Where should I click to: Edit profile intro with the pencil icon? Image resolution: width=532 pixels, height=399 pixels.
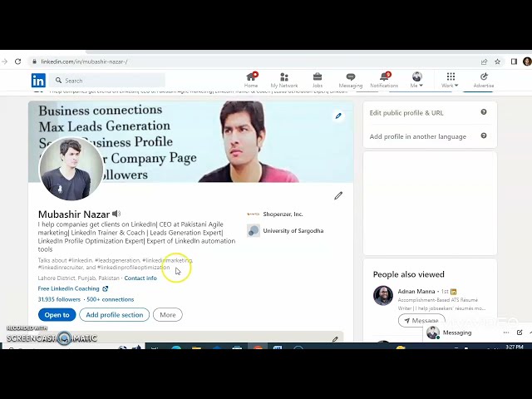click(x=338, y=196)
